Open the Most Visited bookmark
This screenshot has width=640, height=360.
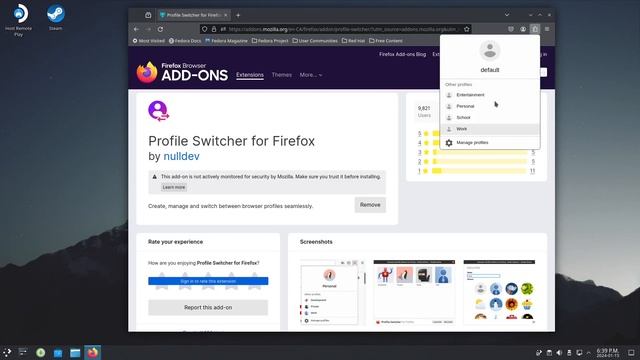click(x=149, y=41)
